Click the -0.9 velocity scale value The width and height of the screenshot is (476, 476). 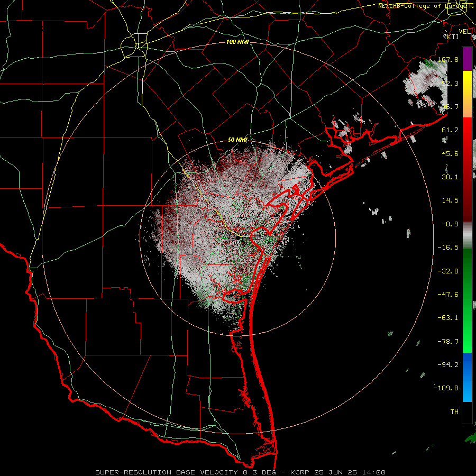450,224
